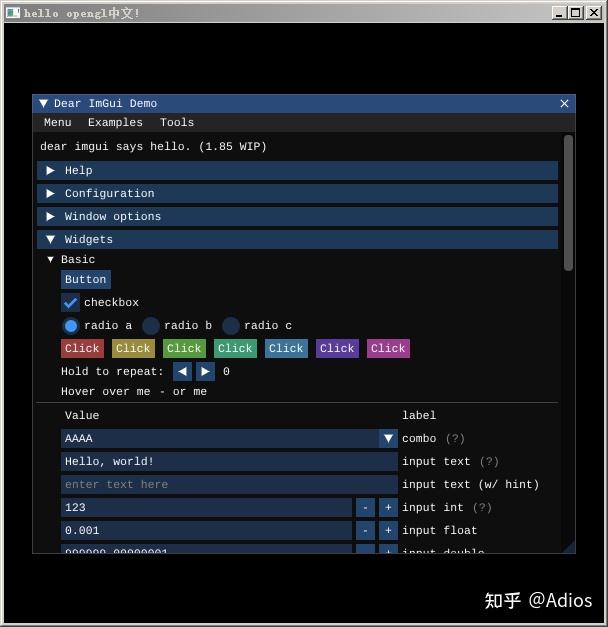Image resolution: width=608 pixels, height=627 pixels.
Task: Minimize the hello opengl window
Action: 559,13
